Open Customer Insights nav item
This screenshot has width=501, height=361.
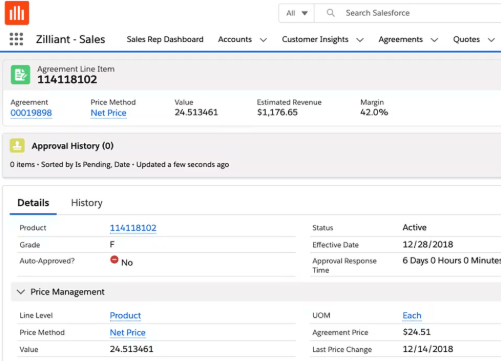click(315, 39)
